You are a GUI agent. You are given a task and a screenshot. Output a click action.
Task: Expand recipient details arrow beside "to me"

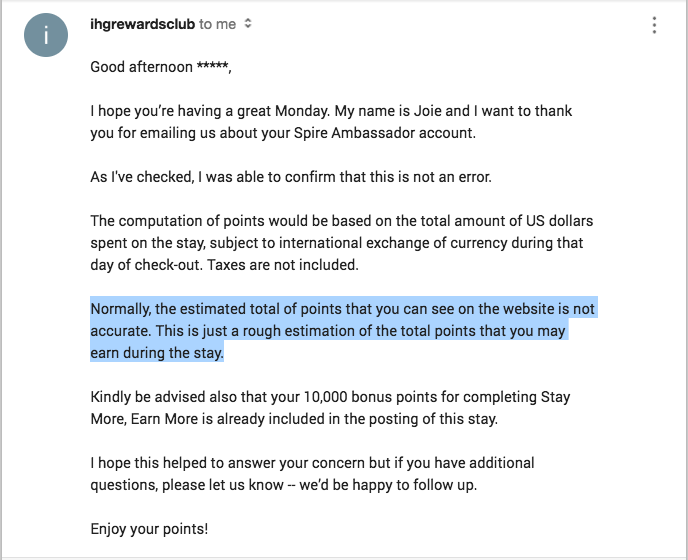248,23
